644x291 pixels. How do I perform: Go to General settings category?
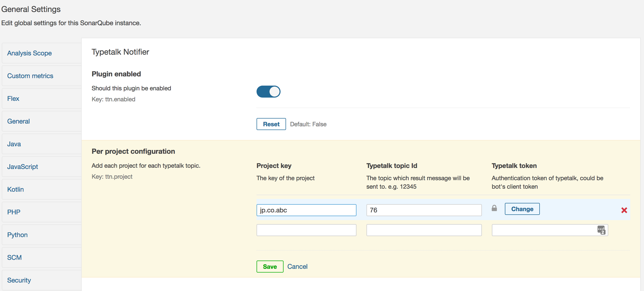pos(18,121)
